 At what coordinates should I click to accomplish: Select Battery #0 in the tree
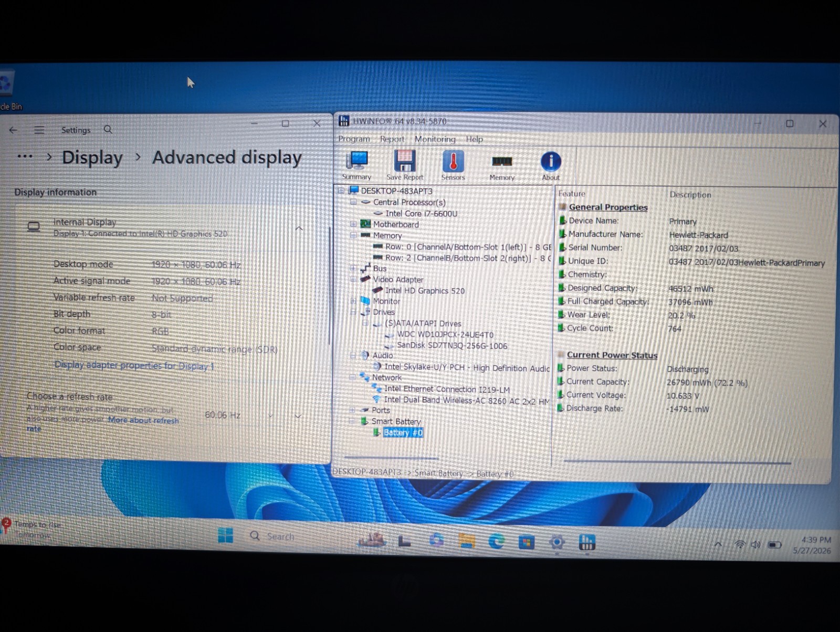pyautogui.click(x=403, y=433)
